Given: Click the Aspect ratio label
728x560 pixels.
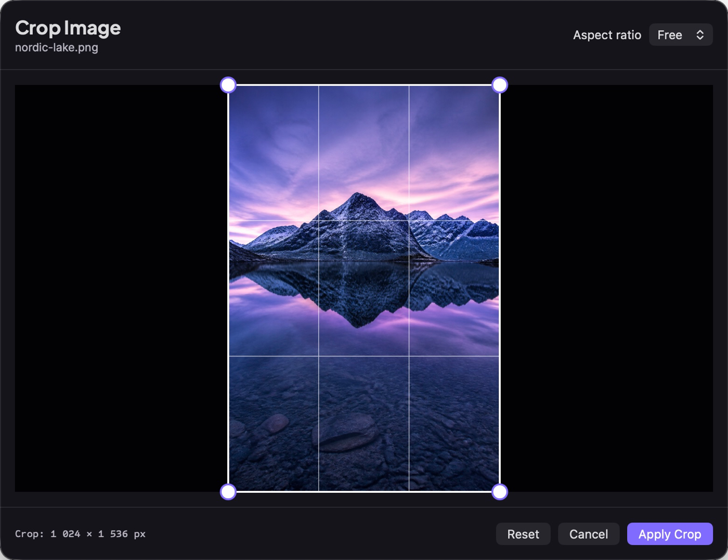Looking at the screenshot, I should pyautogui.click(x=607, y=35).
